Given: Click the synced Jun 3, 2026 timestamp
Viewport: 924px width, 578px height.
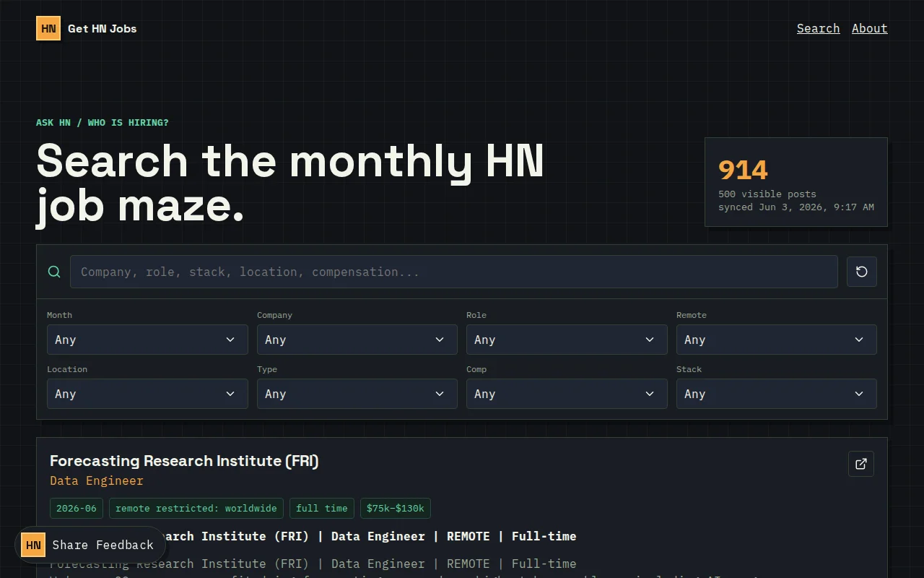Looking at the screenshot, I should coord(796,207).
